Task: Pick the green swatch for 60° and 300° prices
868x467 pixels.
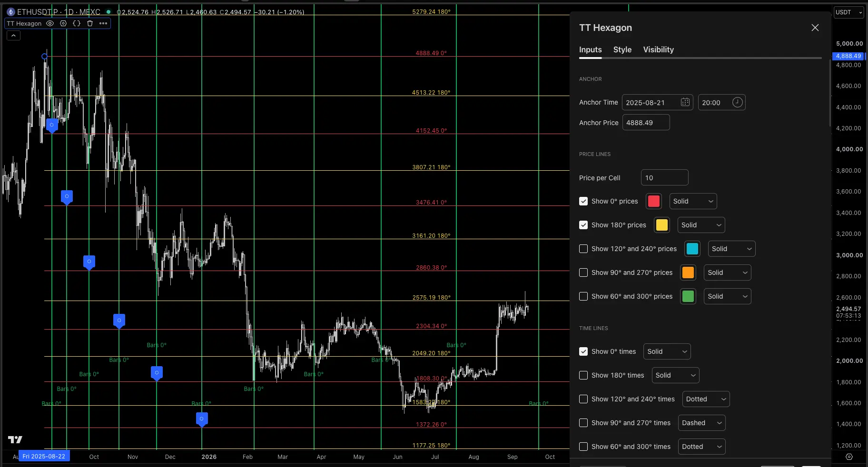Action: tap(688, 296)
